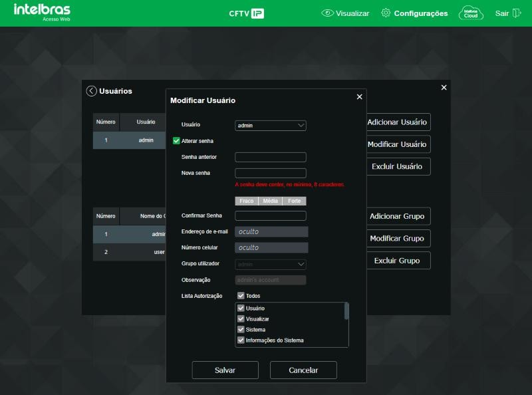
Task: Click the Nome do group column header
Action: [143, 216]
